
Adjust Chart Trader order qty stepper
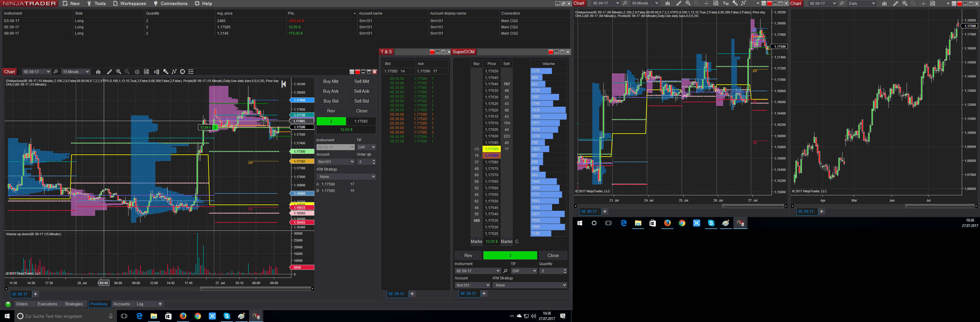[x=374, y=162]
